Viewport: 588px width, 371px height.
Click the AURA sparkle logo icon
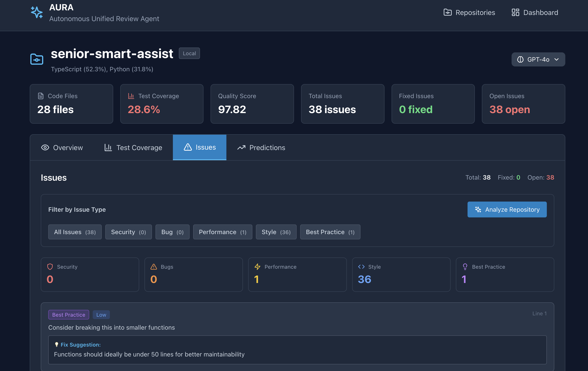pos(37,12)
